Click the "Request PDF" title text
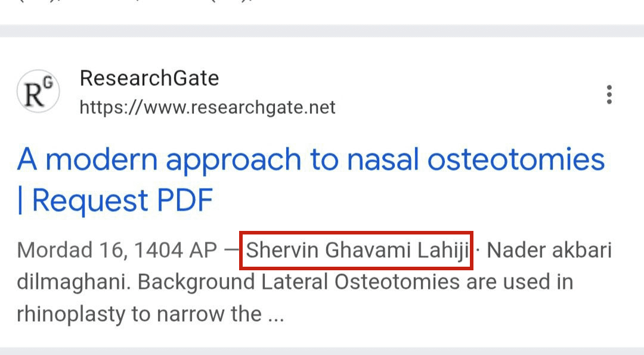The height and width of the screenshot is (355, 644). pyautogui.click(x=122, y=201)
